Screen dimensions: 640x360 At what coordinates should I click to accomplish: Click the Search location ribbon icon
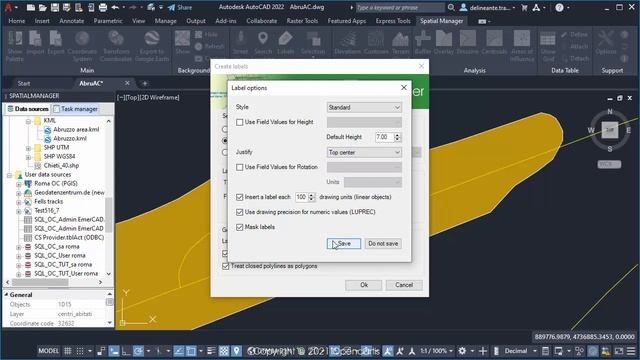point(263,43)
